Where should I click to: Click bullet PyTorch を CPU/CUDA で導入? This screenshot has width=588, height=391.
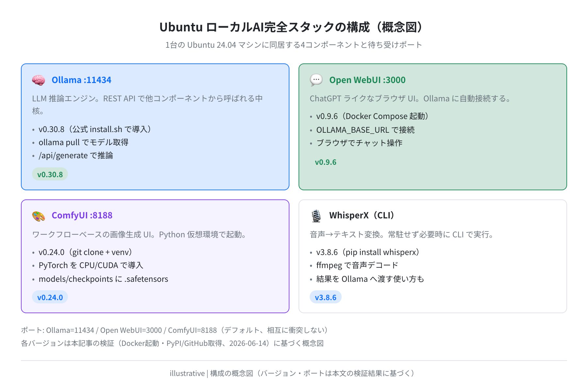tap(91, 265)
